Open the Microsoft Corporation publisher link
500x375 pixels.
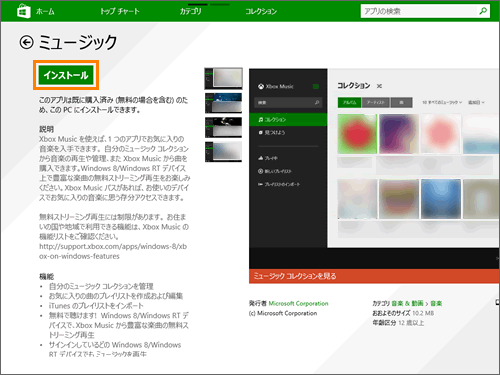tap(298, 303)
